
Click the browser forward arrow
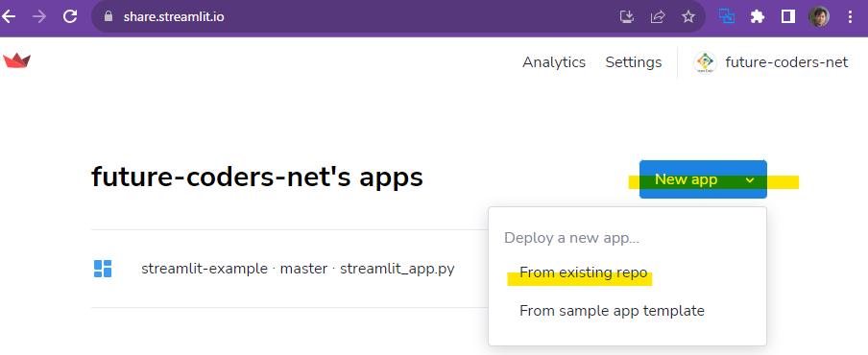[39, 16]
